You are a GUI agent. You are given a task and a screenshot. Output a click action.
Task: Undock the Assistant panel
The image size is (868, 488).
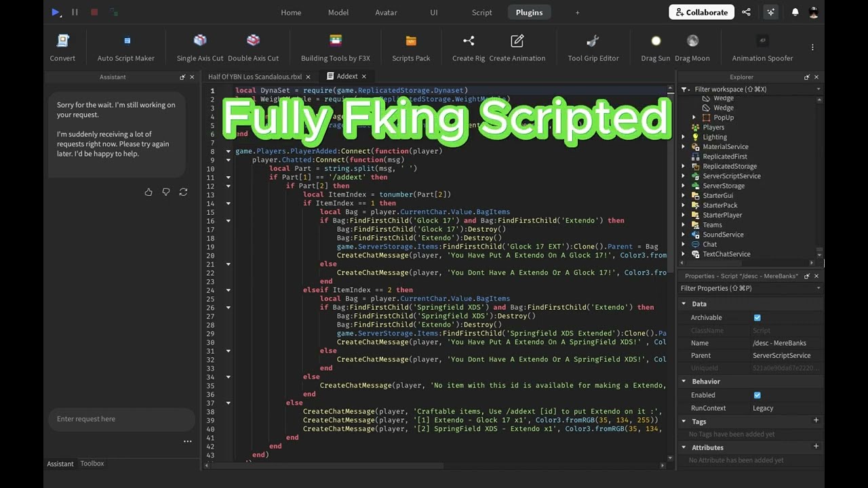click(182, 77)
